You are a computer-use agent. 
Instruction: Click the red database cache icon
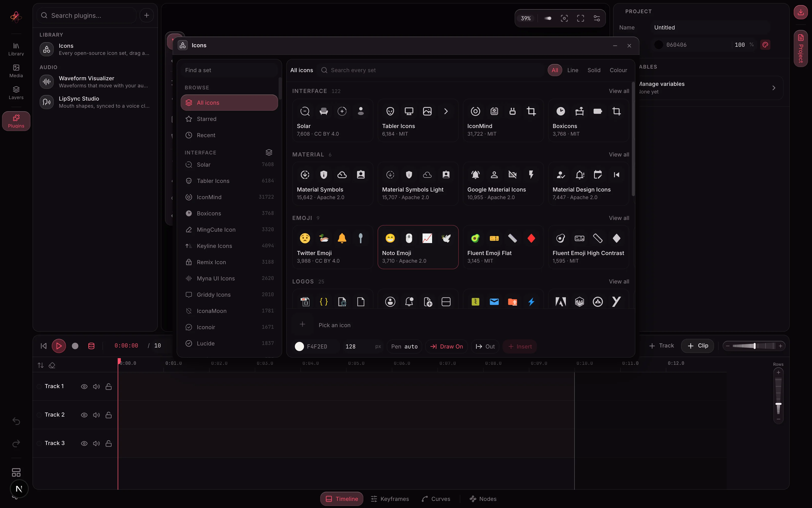coord(91,346)
